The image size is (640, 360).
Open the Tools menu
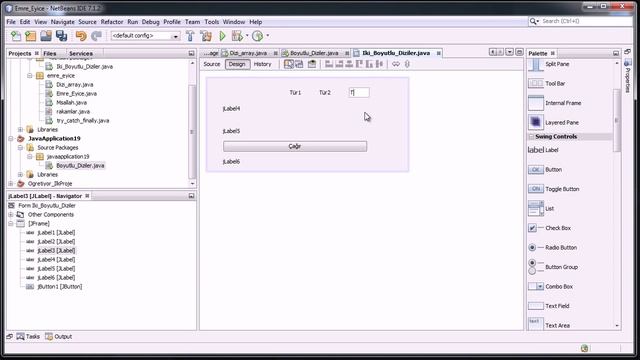click(x=211, y=22)
